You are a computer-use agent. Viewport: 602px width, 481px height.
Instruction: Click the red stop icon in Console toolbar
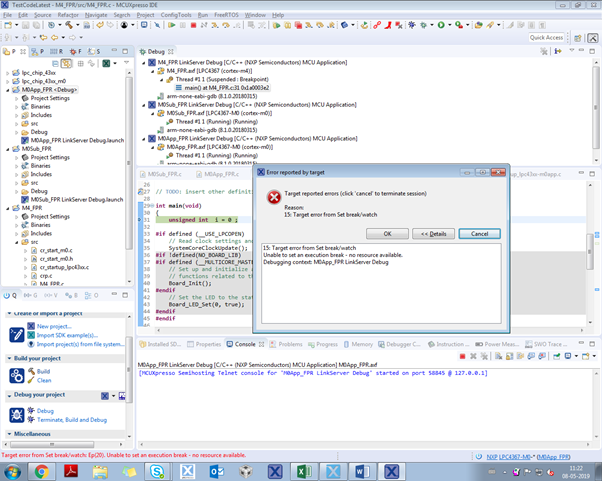pyautogui.click(x=462, y=356)
